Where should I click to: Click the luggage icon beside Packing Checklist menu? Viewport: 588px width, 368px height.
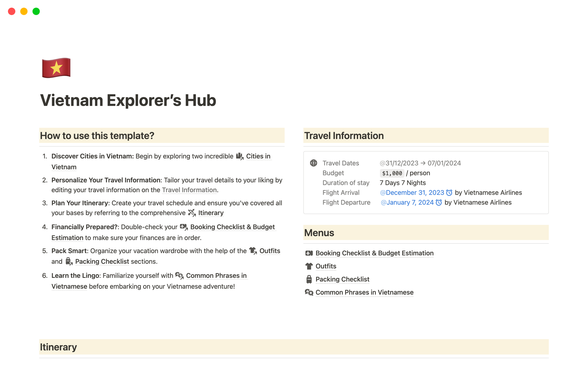pyautogui.click(x=309, y=279)
